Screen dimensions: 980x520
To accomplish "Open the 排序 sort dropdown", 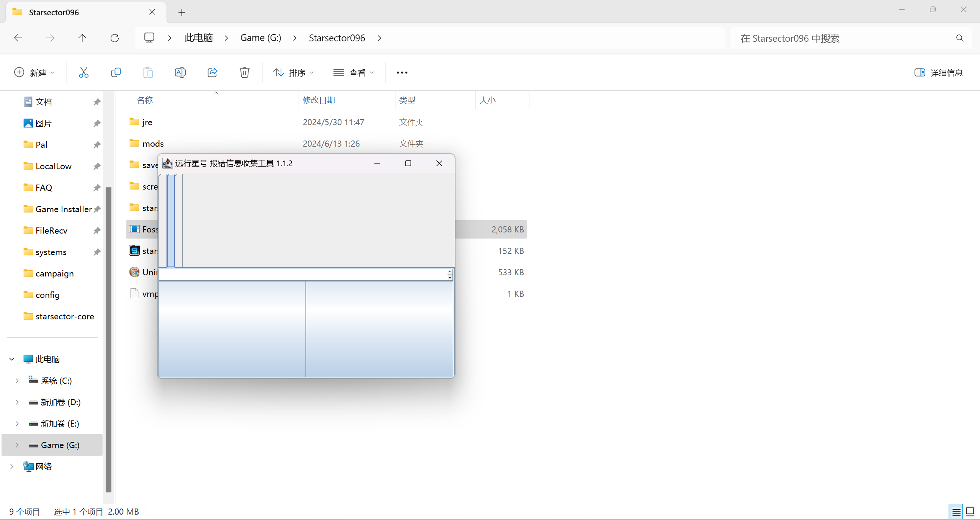I will [x=294, y=72].
